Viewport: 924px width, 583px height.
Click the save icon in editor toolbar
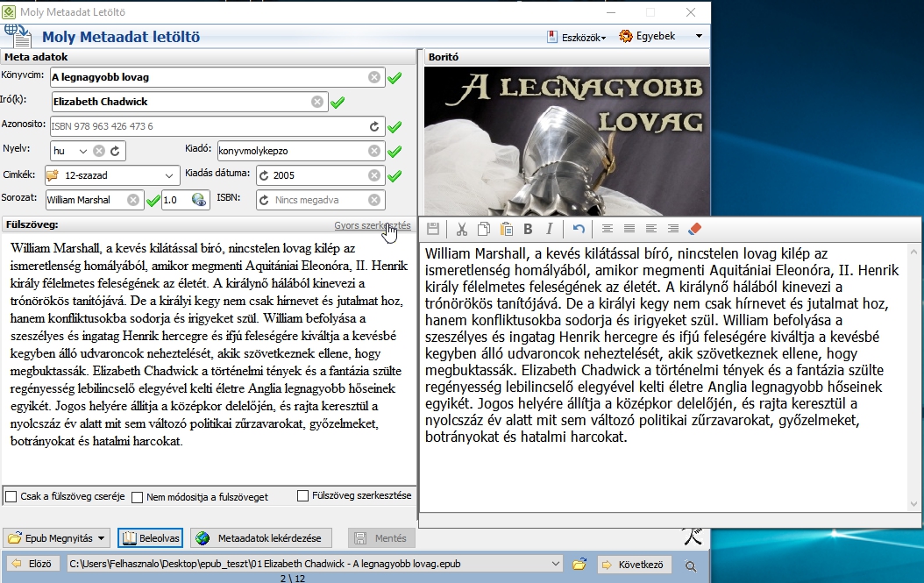coord(433,229)
